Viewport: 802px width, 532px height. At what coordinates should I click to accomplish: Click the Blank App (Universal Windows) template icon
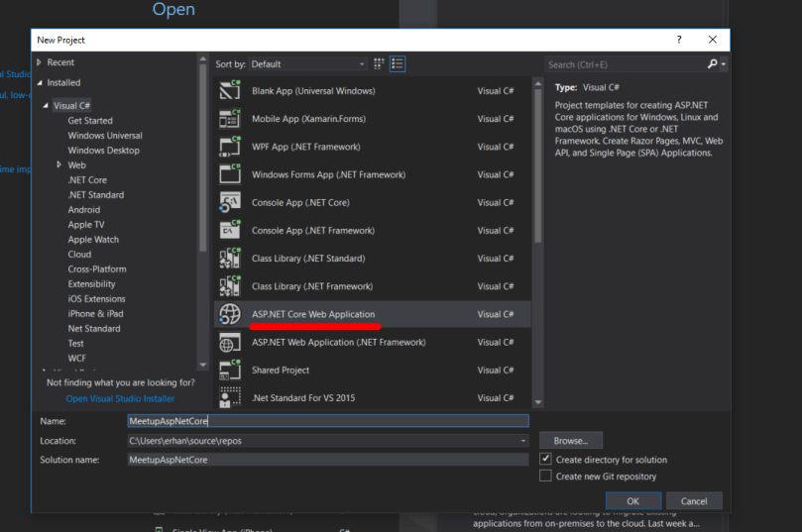pos(230,91)
